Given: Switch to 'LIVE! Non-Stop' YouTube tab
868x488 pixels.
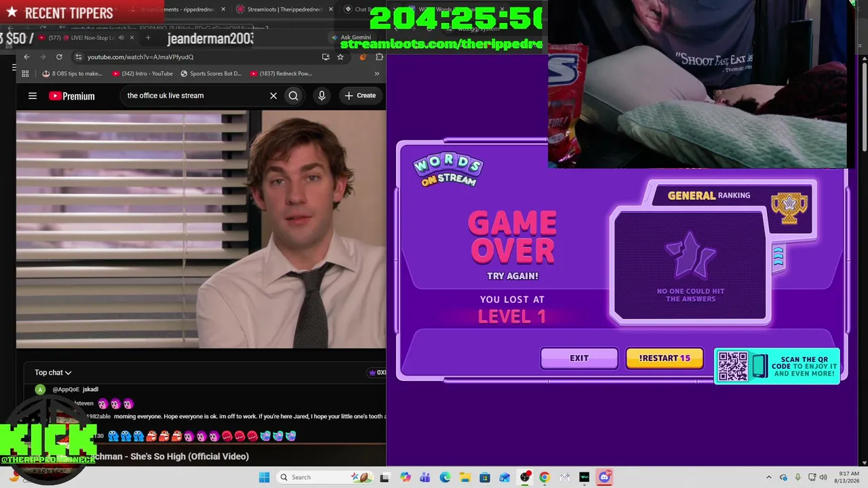Looking at the screenshot, I should (83, 38).
